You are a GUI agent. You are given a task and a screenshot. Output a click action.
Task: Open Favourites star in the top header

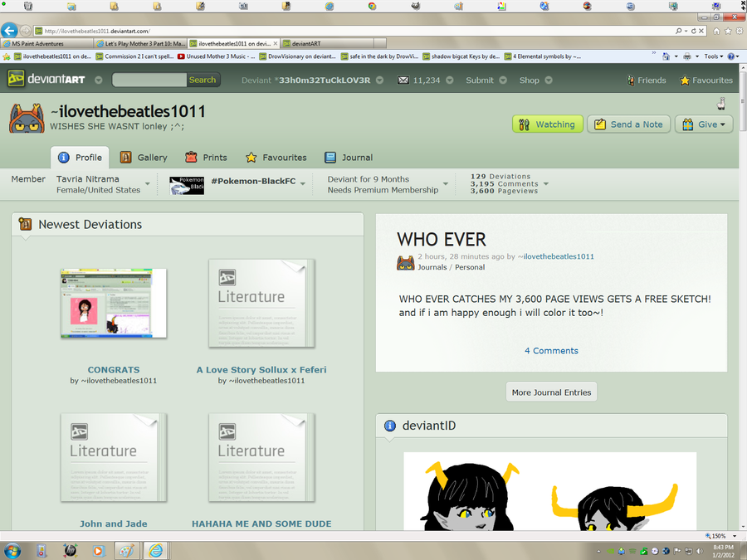tap(685, 80)
